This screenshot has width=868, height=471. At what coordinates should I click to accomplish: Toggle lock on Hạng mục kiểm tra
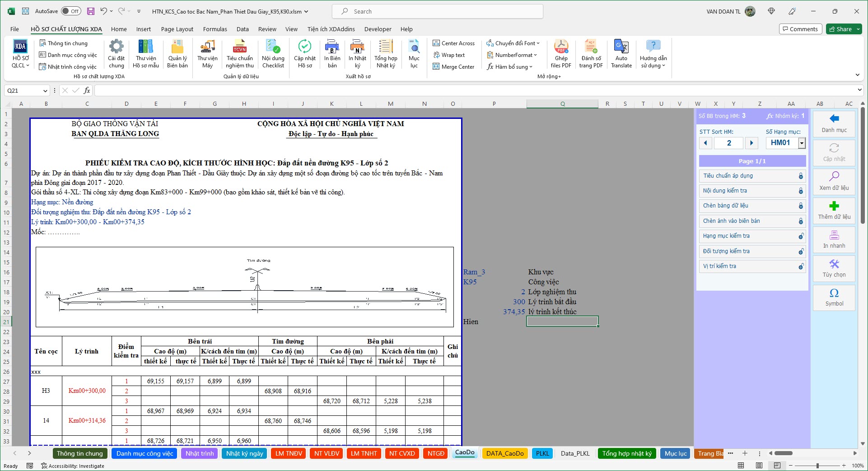[x=800, y=236]
